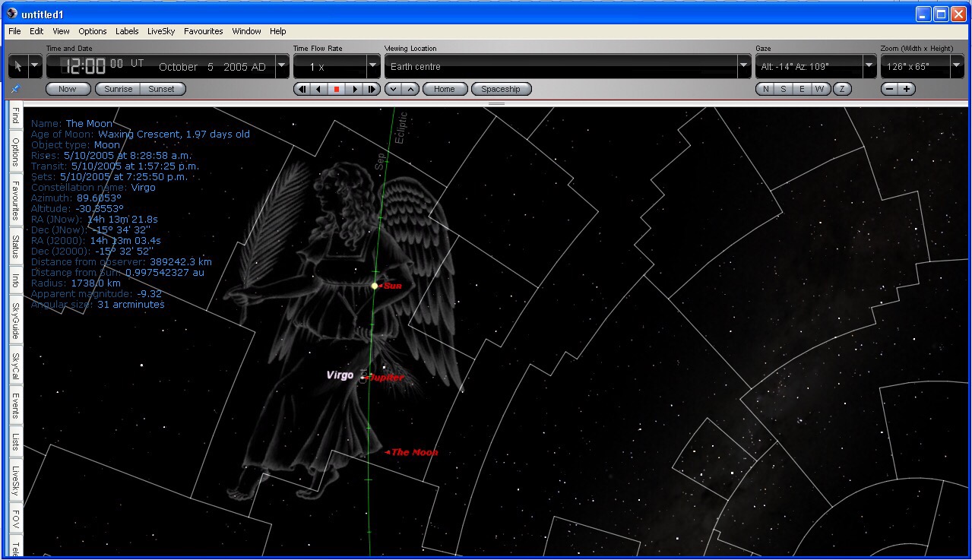
Task: Open the SkyCal side tab
Action: (15, 366)
